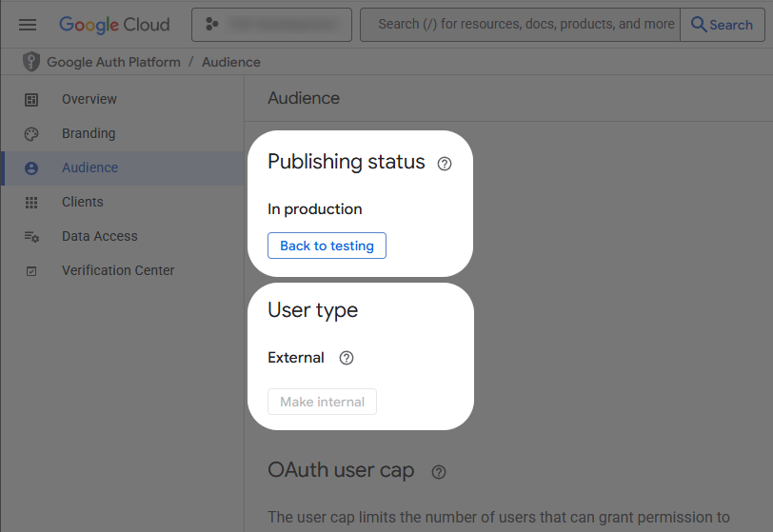Click the OAuth user cap heading

341,470
